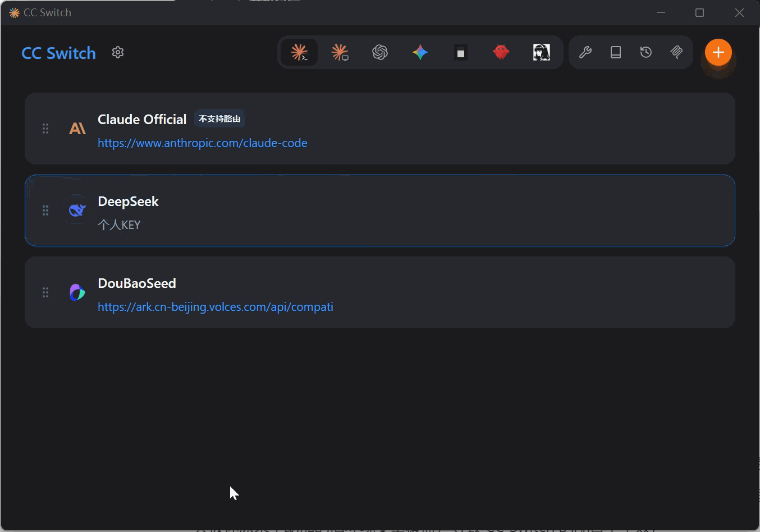The image size is (760, 532).
Task: Click the drag handle on Claude Official card
Action: (45, 129)
